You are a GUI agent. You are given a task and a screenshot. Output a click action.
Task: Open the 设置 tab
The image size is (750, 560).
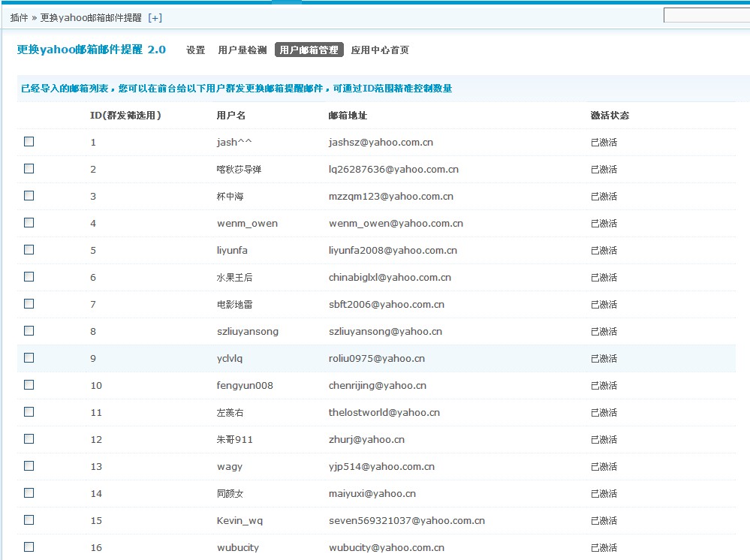(195, 50)
